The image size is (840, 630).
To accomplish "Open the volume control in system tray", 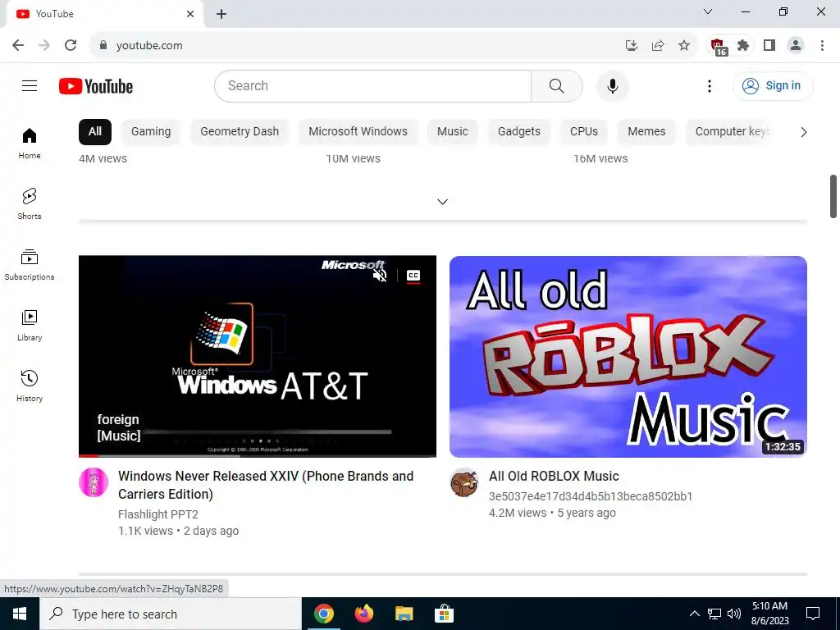I will [x=734, y=614].
